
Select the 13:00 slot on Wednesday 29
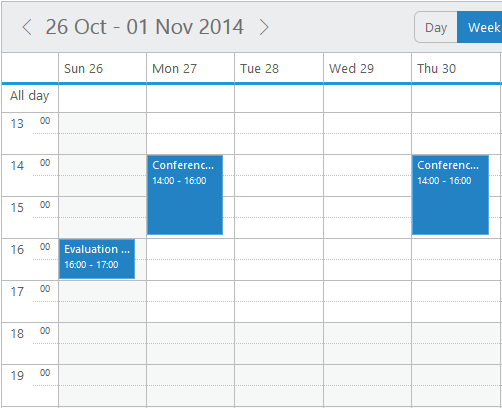367,123
